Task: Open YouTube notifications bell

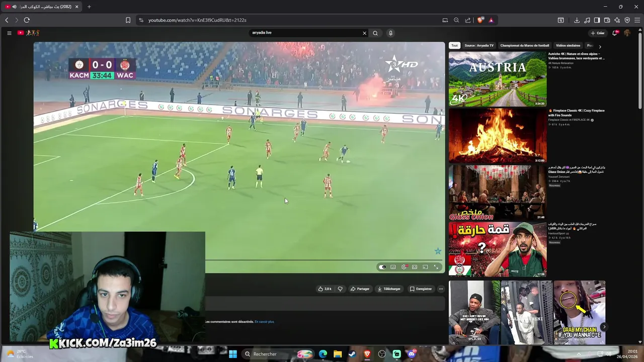Action: (x=615, y=33)
